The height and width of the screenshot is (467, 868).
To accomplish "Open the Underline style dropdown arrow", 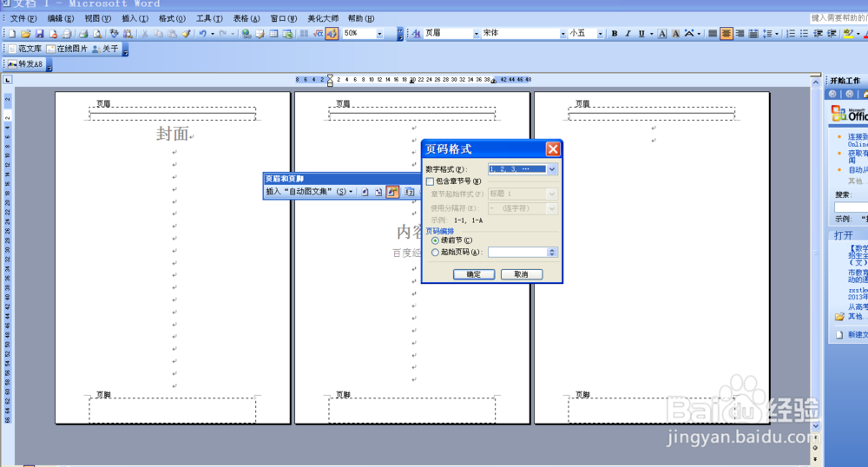I will click(652, 34).
